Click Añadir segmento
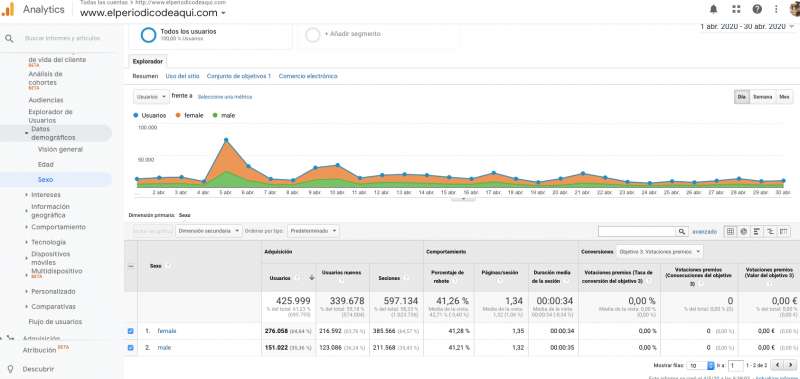This screenshot has width=800, height=379. tap(353, 34)
